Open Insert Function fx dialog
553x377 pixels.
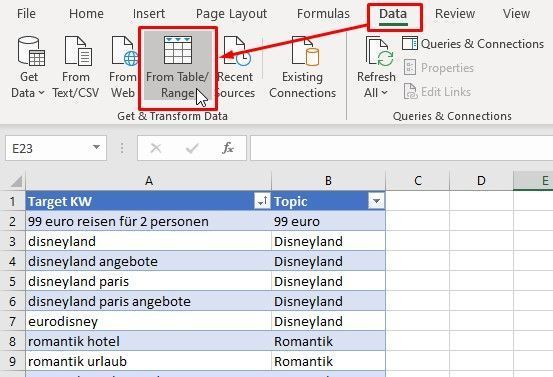coord(227,148)
